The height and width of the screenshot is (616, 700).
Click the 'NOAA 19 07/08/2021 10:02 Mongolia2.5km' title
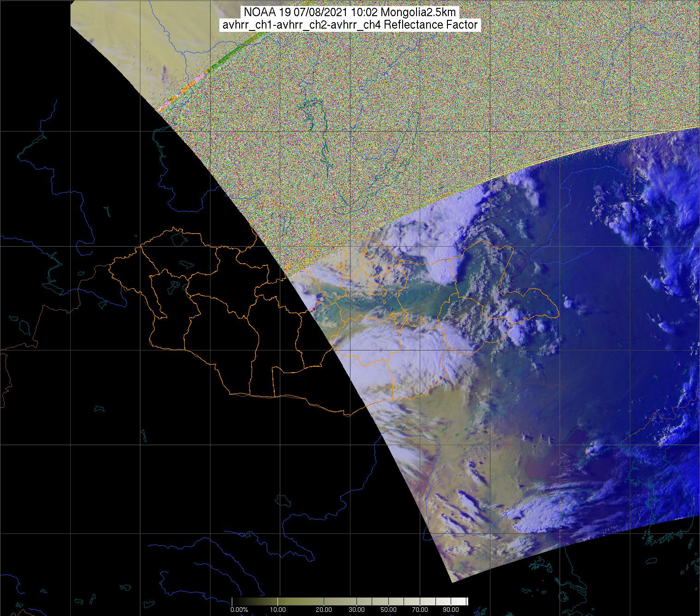pos(350,12)
